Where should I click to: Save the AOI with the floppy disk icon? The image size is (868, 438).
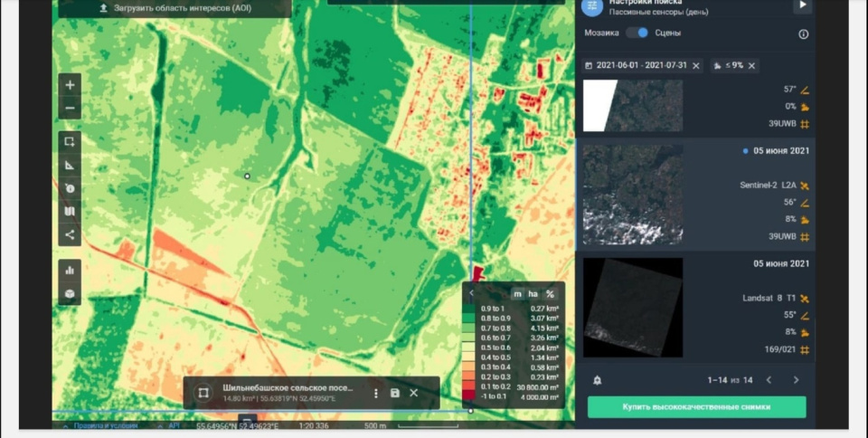tap(395, 393)
